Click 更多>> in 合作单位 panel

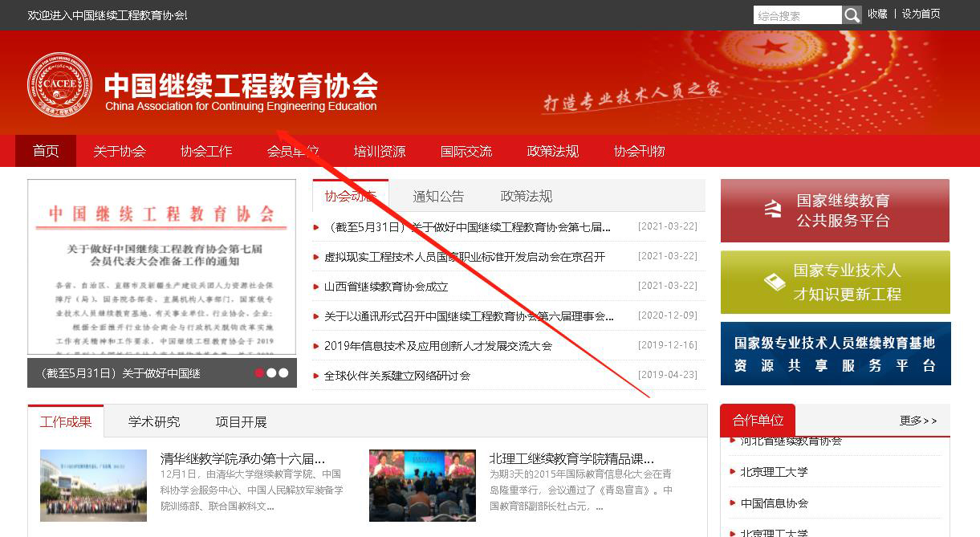click(917, 421)
